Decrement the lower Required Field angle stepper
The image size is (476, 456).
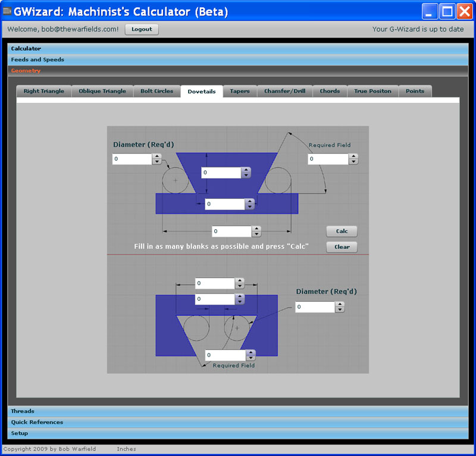(250, 358)
